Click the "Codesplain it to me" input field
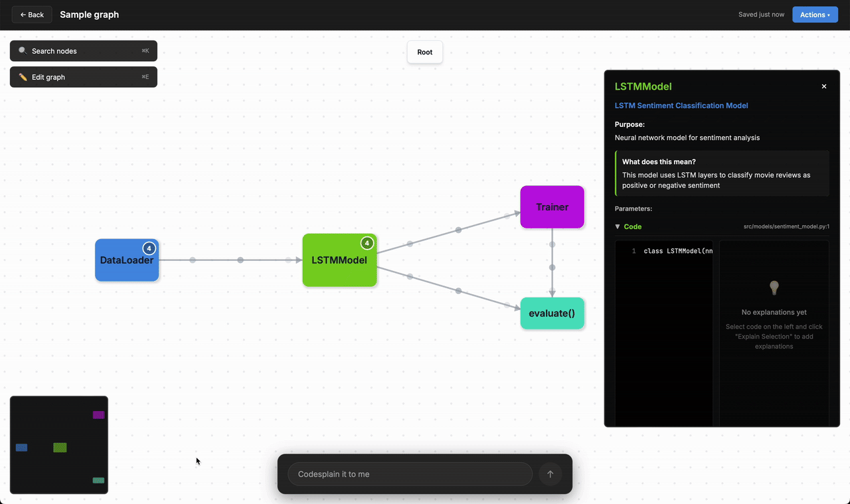850x504 pixels. pyautogui.click(x=410, y=473)
